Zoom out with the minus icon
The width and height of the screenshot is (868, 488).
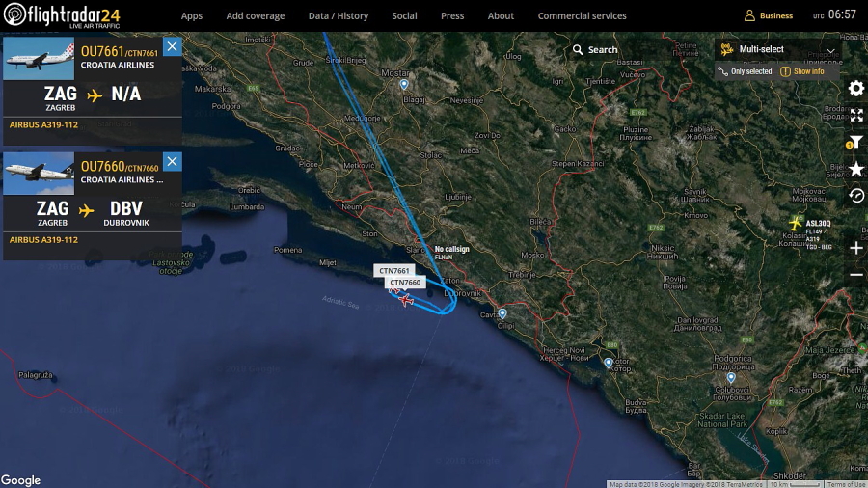coord(855,275)
